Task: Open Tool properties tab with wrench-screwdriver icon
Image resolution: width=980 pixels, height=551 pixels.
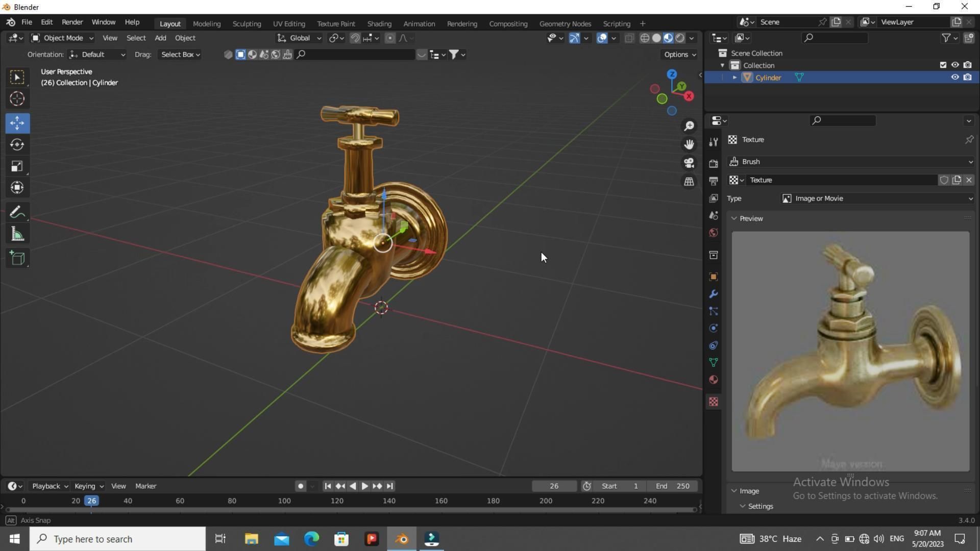Action: pyautogui.click(x=714, y=142)
